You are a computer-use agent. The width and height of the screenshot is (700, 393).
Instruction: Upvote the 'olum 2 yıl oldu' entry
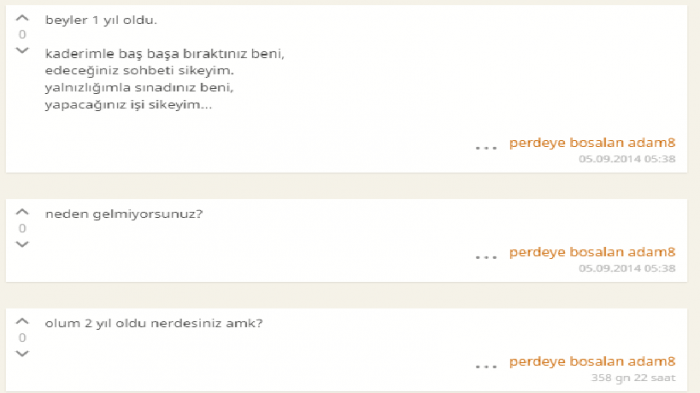(x=22, y=322)
